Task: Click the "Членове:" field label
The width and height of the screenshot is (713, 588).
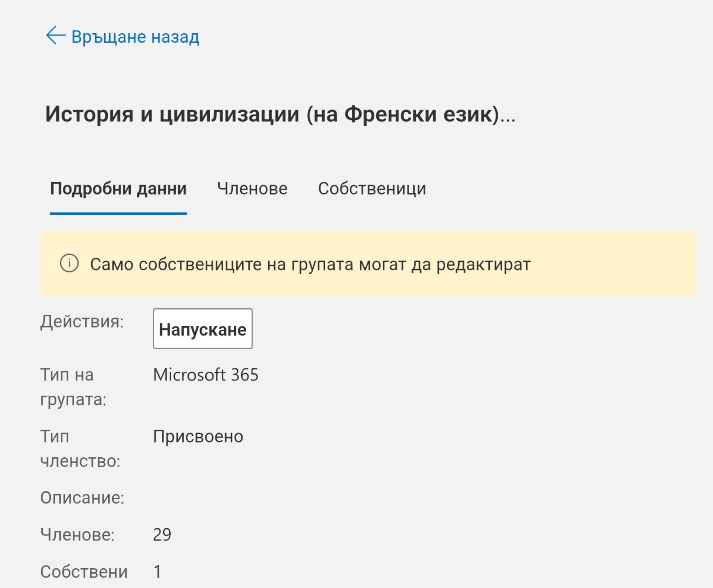Action: click(x=77, y=535)
